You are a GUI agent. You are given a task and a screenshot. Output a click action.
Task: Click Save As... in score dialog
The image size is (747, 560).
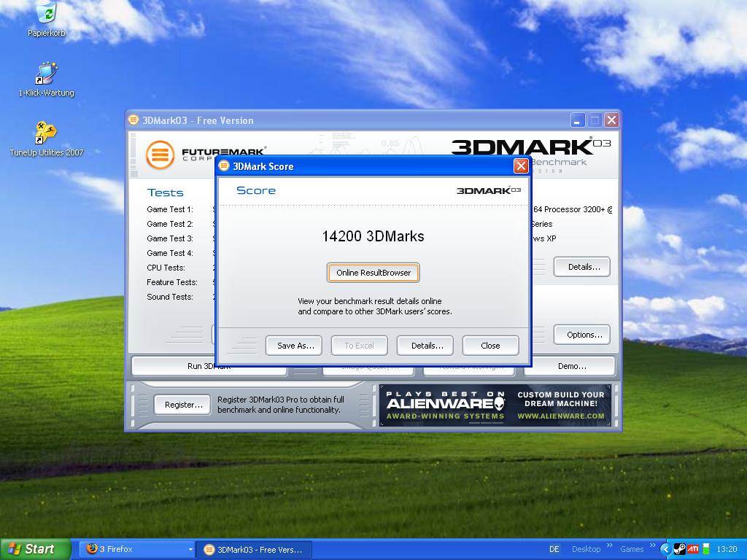point(294,346)
